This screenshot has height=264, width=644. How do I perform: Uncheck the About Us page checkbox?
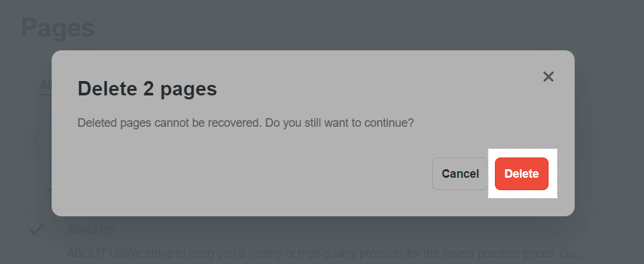pyautogui.click(x=37, y=229)
